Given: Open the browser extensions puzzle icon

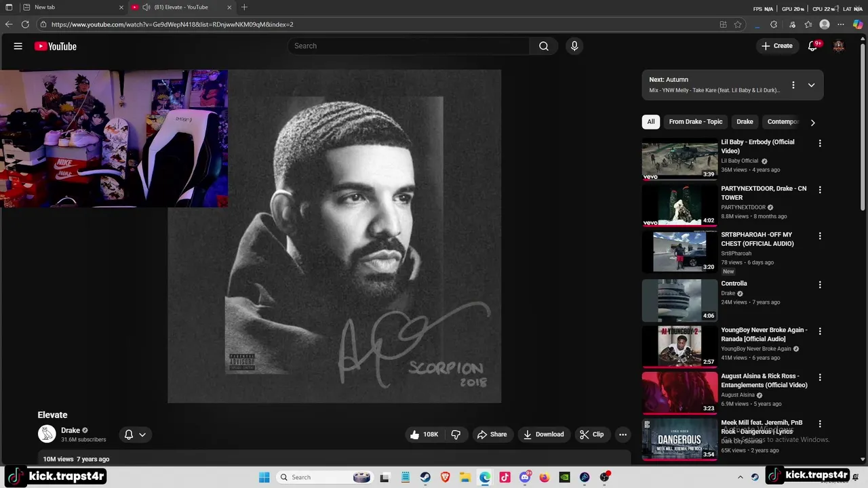Looking at the screenshot, I should coord(774,24).
